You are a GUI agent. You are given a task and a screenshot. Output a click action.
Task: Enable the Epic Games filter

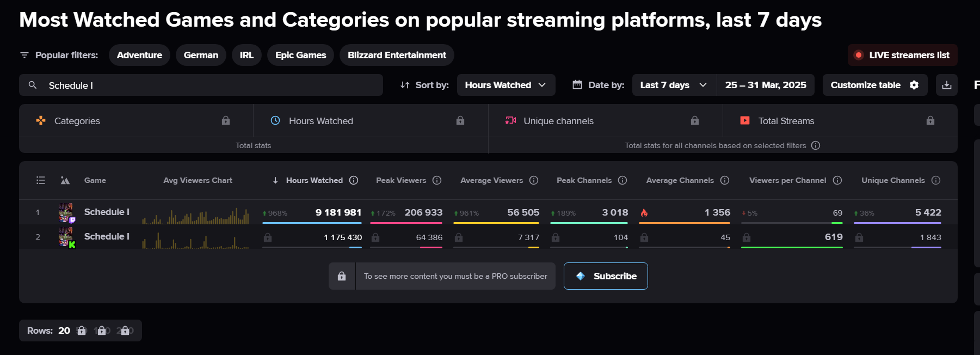click(300, 55)
